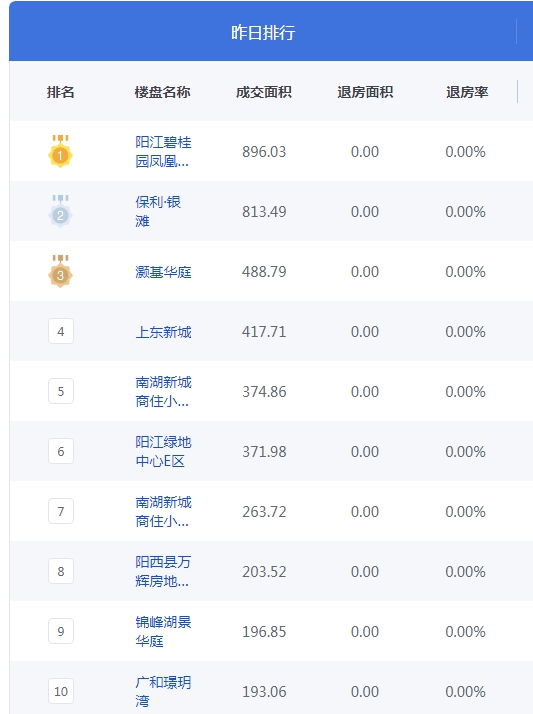Screen dimensions: 533x714
Task: Click the 成交面积 column header
Action: pos(264,92)
